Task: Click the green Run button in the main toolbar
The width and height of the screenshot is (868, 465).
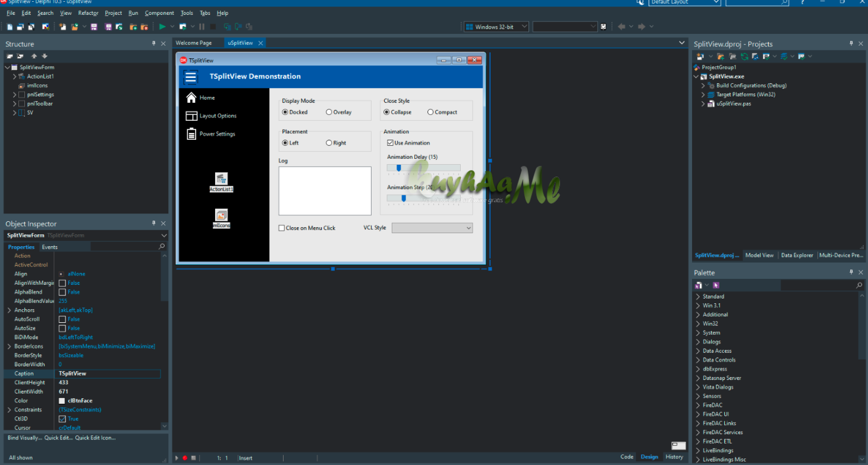Action: tap(162, 27)
